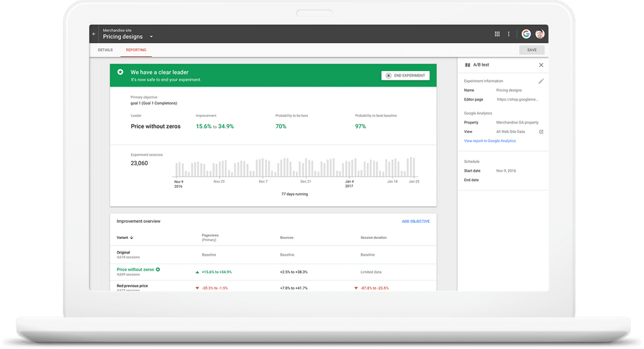Click the red down arrow for -87.8% session duration
The height and width of the screenshot is (349, 644).
click(x=356, y=288)
